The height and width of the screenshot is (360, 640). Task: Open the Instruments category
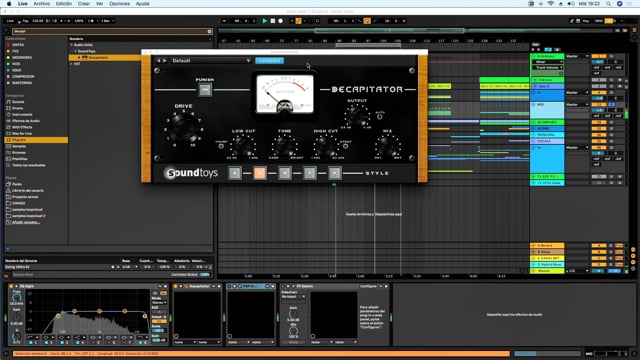pos(22,115)
